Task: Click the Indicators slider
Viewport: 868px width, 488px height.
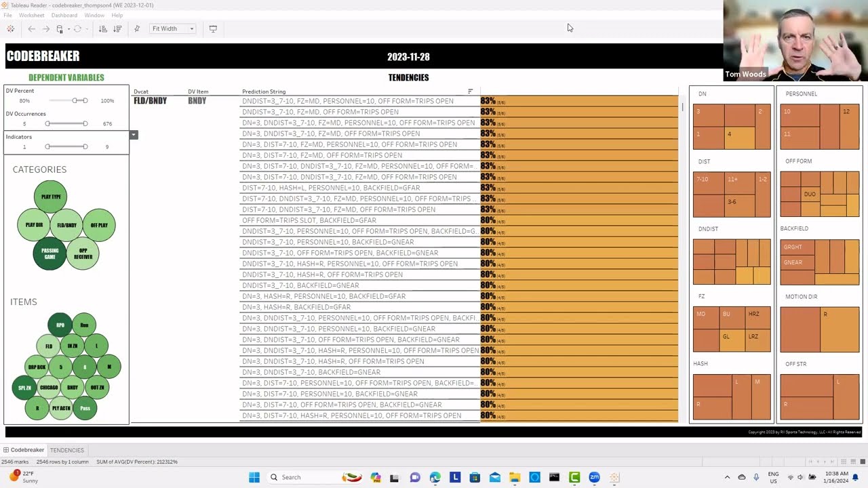Action: 66,146
